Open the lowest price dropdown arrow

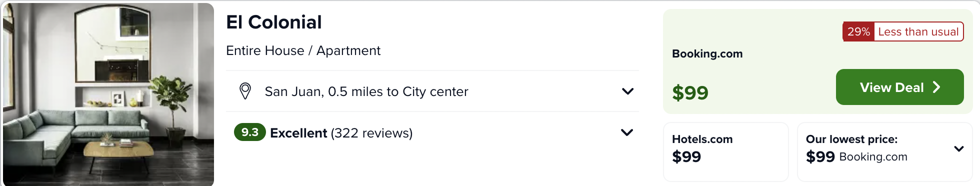pos(959,148)
